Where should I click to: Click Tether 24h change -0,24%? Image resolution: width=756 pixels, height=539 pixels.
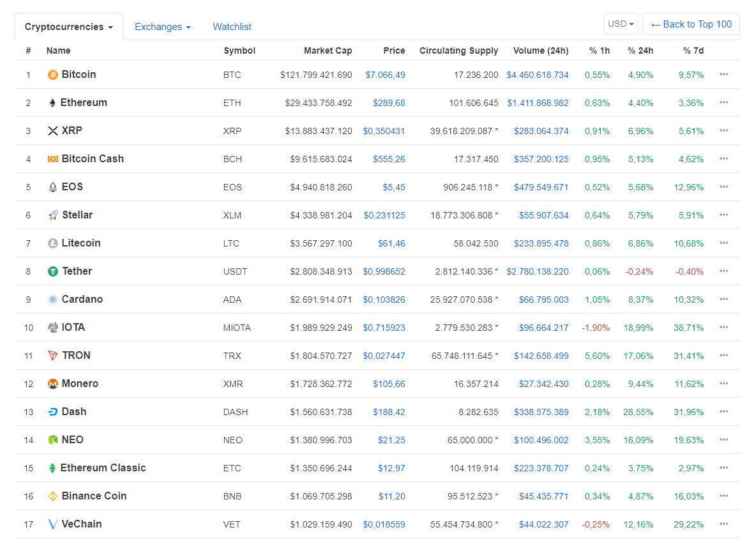(x=639, y=272)
